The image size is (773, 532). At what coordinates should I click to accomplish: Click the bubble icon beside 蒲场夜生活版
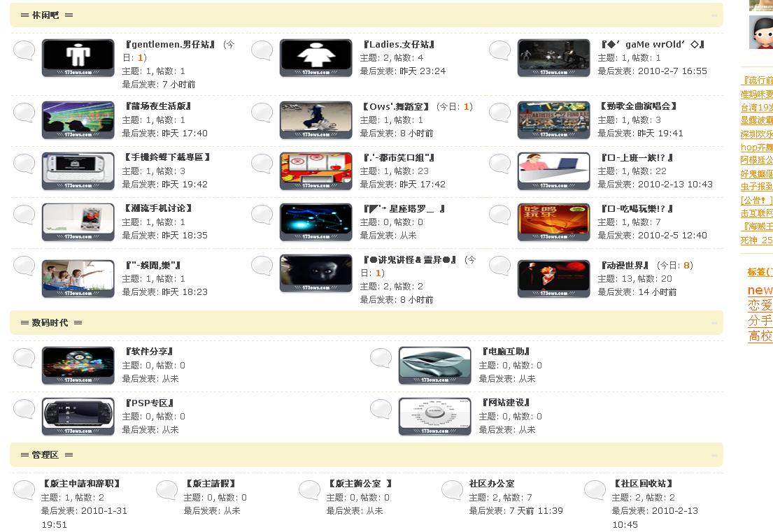[24, 113]
